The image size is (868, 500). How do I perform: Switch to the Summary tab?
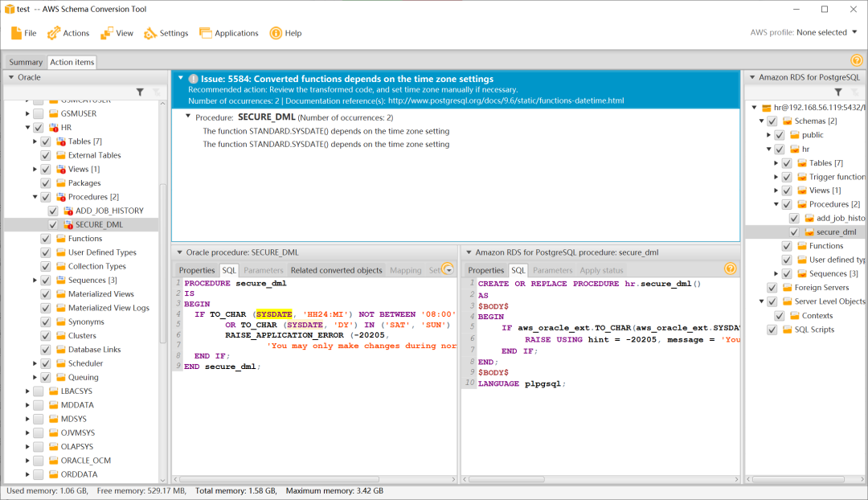26,62
